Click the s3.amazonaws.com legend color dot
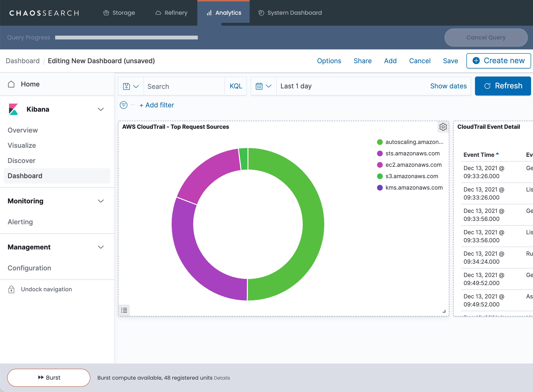 pyautogui.click(x=380, y=176)
